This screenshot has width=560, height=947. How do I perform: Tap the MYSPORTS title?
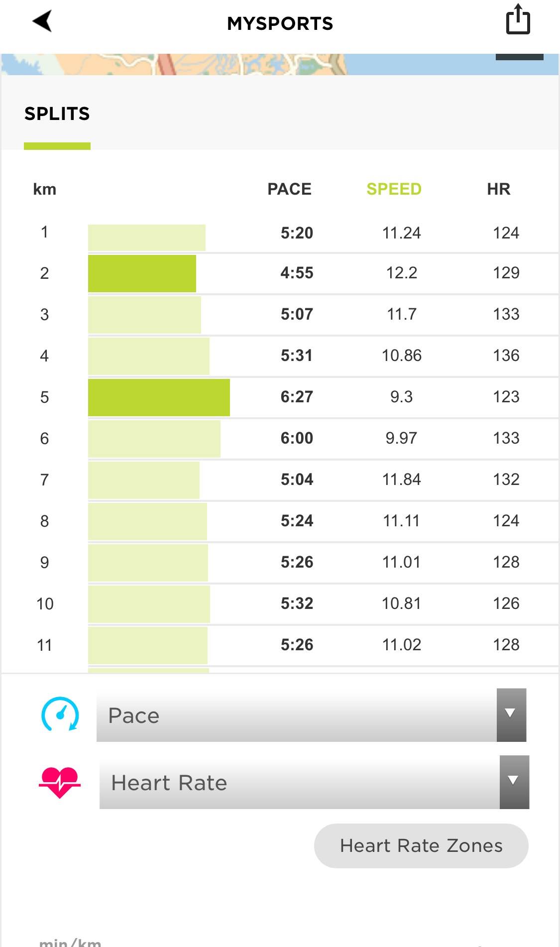click(x=280, y=23)
